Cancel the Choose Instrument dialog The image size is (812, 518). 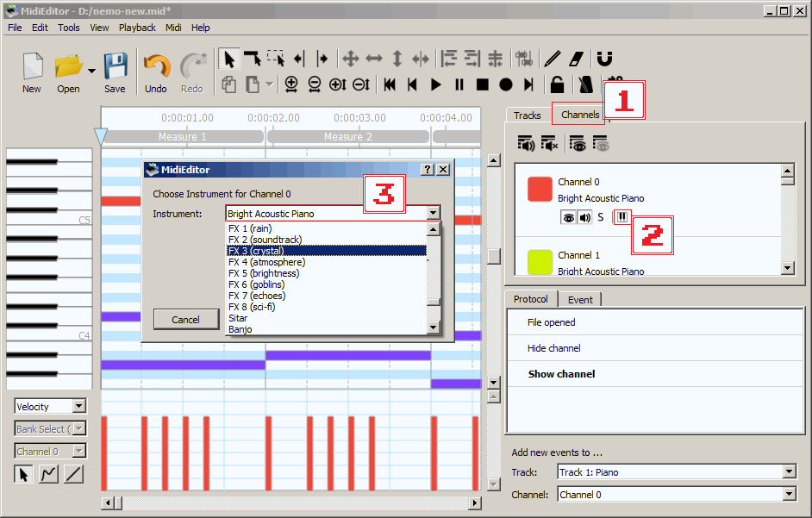[186, 320]
